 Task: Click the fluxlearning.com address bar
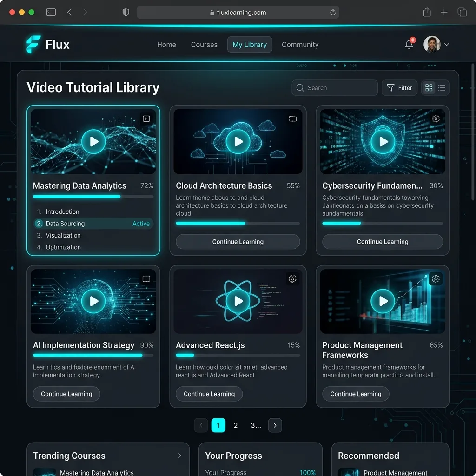pos(238,12)
